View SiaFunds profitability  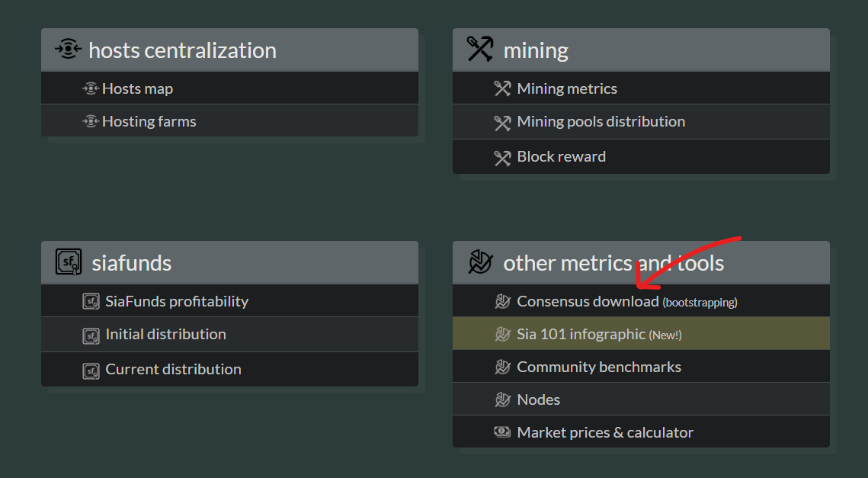(229, 301)
